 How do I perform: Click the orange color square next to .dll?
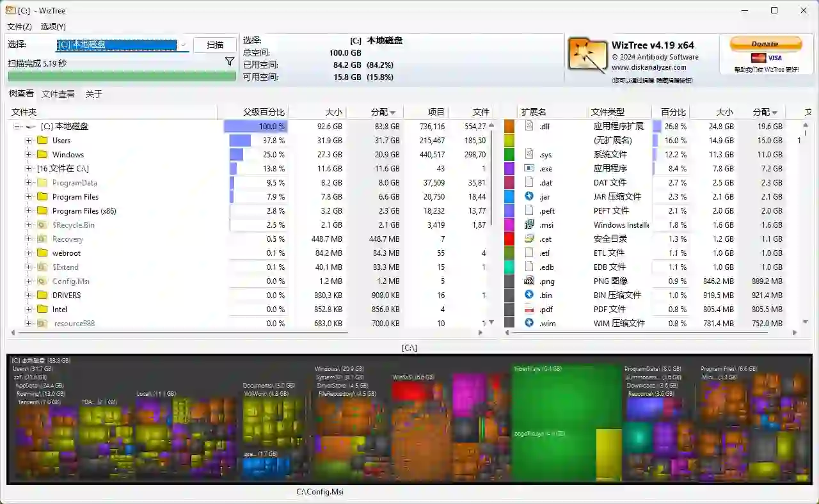coord(509,127)
